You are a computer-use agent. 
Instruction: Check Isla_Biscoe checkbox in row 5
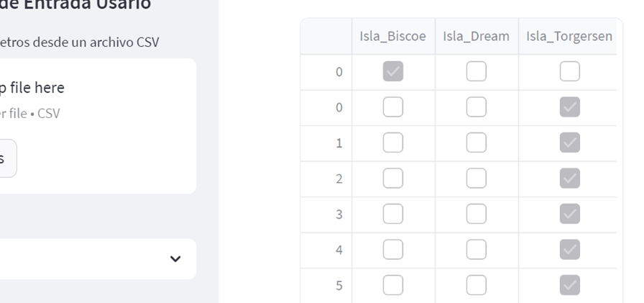[x=393, y=285]
